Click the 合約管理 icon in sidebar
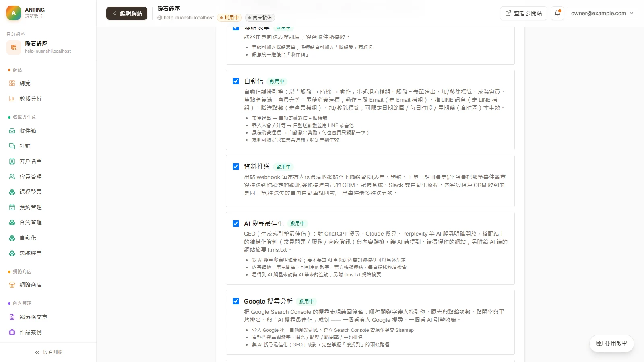The image size is (644, 362). [12, 222]
